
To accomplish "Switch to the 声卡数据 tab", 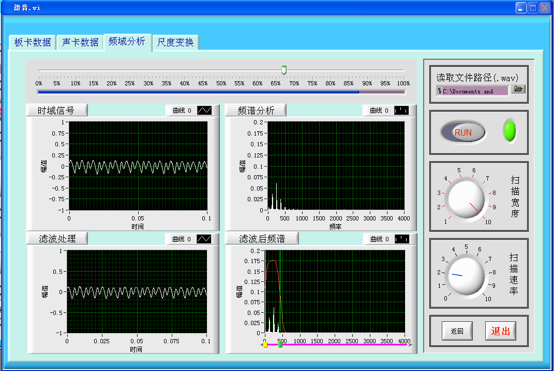I will [x=80, y=43].
